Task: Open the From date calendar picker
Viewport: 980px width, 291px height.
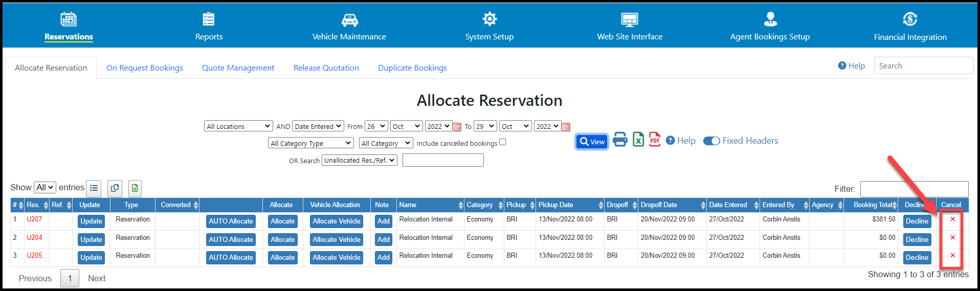Action: pos(457,127)
